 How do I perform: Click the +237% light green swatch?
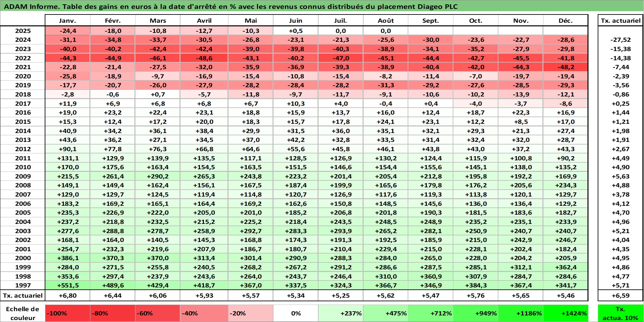[x=341, y=313]
